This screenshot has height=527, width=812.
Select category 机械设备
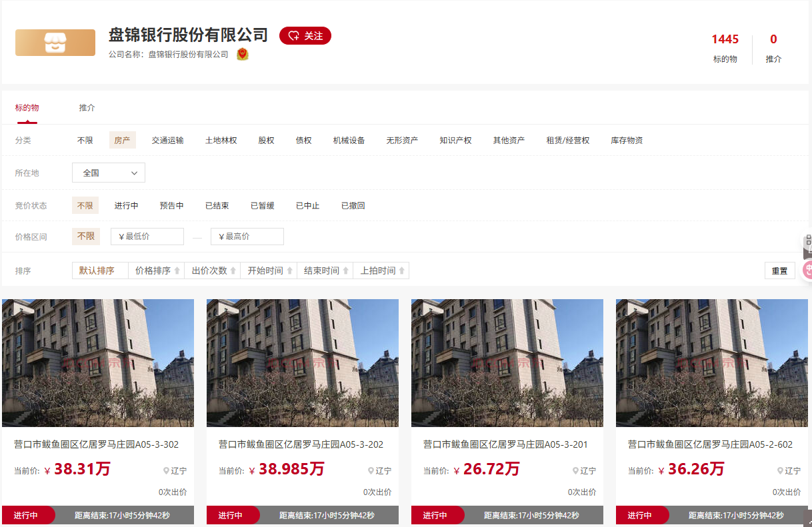tap(349, 141)
